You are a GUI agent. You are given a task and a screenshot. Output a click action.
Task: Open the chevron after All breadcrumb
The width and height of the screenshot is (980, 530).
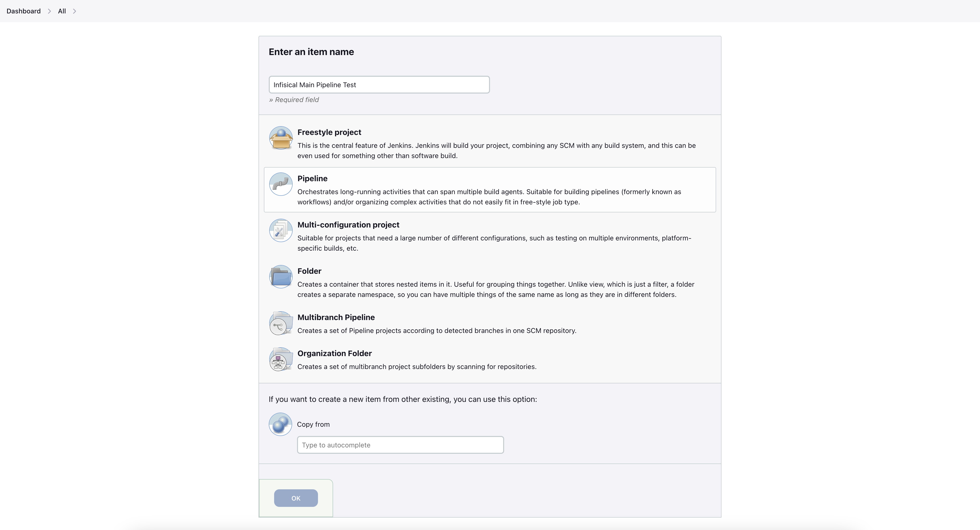[x=75, y=11]
